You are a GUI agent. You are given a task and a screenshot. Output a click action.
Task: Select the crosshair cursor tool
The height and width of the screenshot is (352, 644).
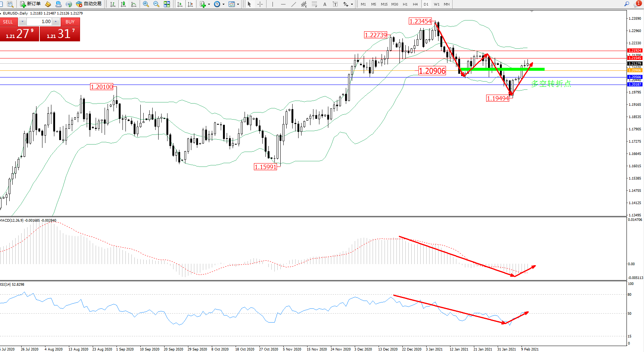260,4
